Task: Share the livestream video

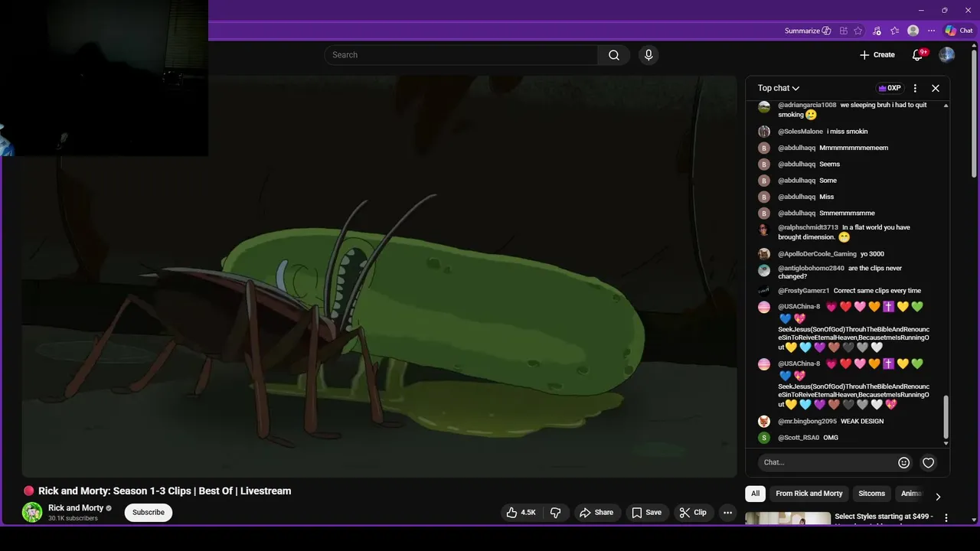Action: click(596, 513)
